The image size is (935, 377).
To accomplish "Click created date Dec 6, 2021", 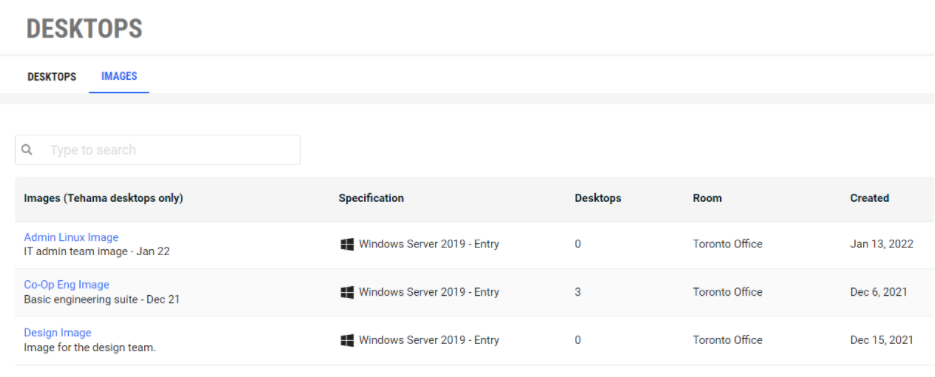I will point(879,292).
